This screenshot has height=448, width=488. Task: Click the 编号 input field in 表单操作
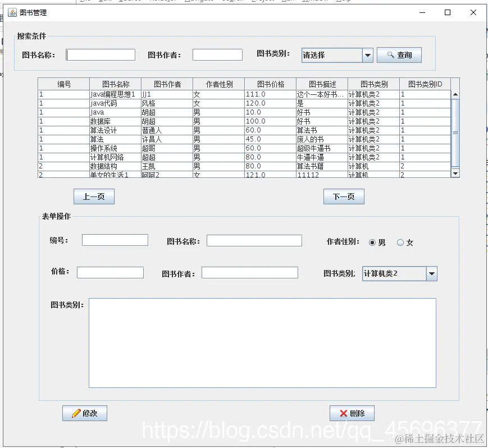(115, 240)
